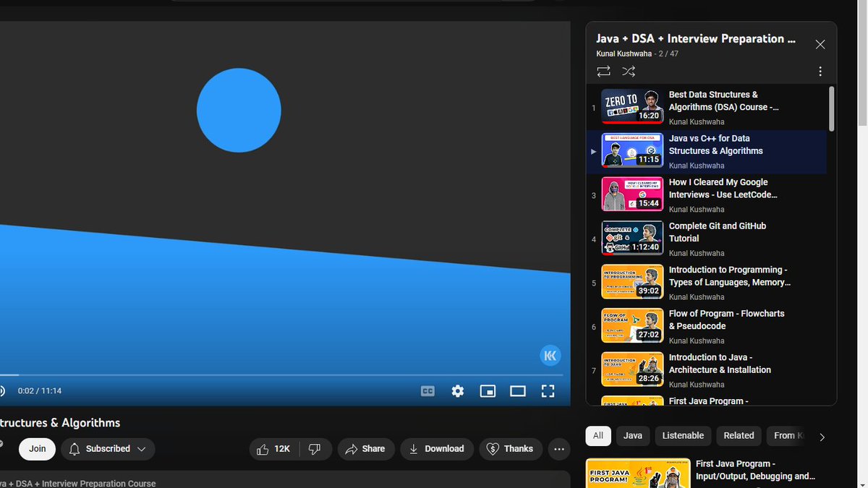Open thumbnail showing 1:12:40 duration
Screen dimensions: 868x488
(x=632, y=238)
